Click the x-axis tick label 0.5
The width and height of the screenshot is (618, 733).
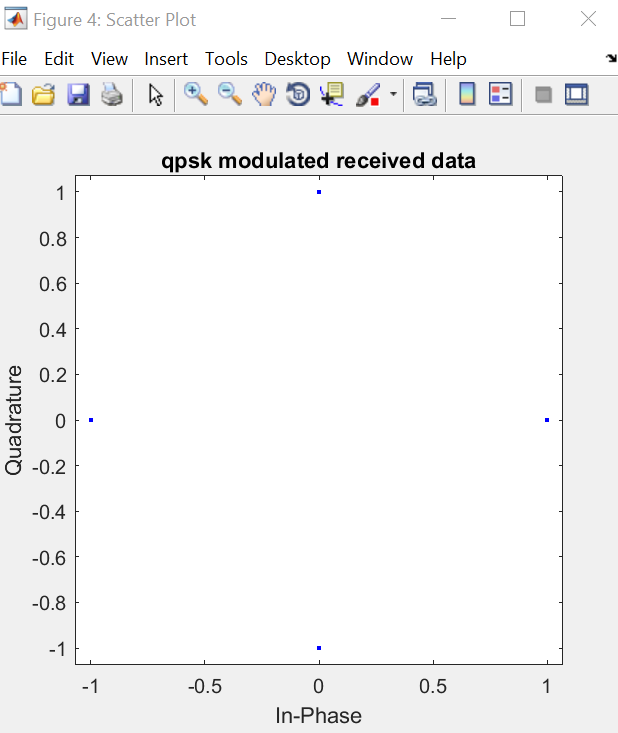click(x=433, y=686)
